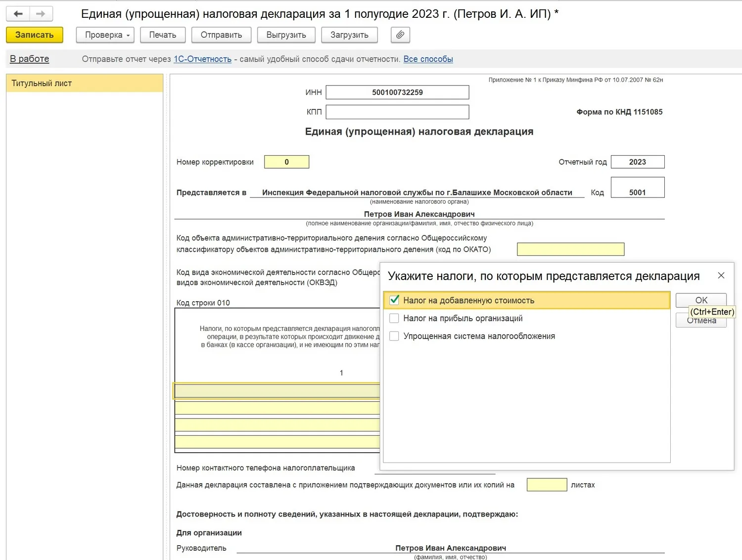742x560 pixels.
Task: Click the Форма по КНД 1151085 text
Action: coord(619,112)
